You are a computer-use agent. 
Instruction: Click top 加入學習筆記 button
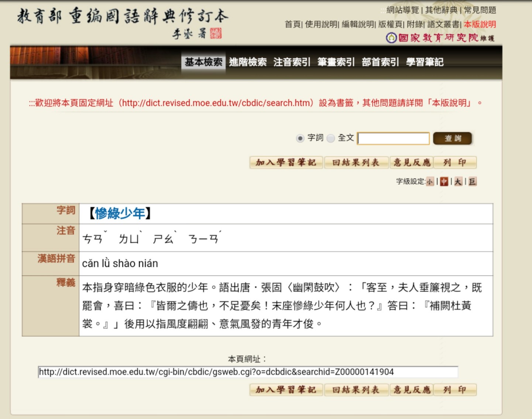click(x=286, y=162)
